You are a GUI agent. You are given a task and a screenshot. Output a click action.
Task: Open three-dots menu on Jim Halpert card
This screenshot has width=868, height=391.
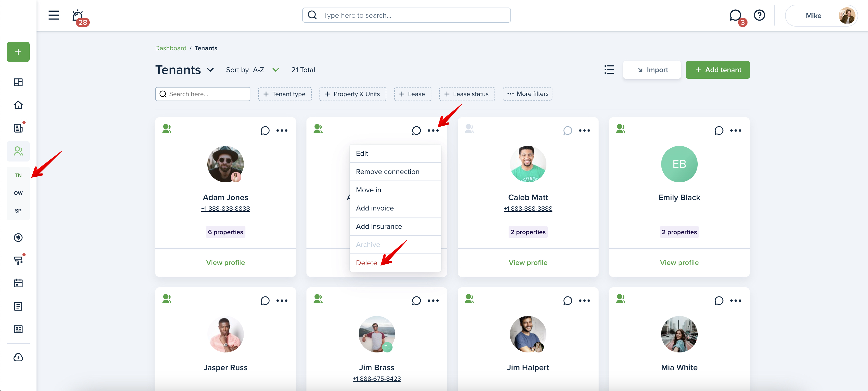tap(584, 301)
